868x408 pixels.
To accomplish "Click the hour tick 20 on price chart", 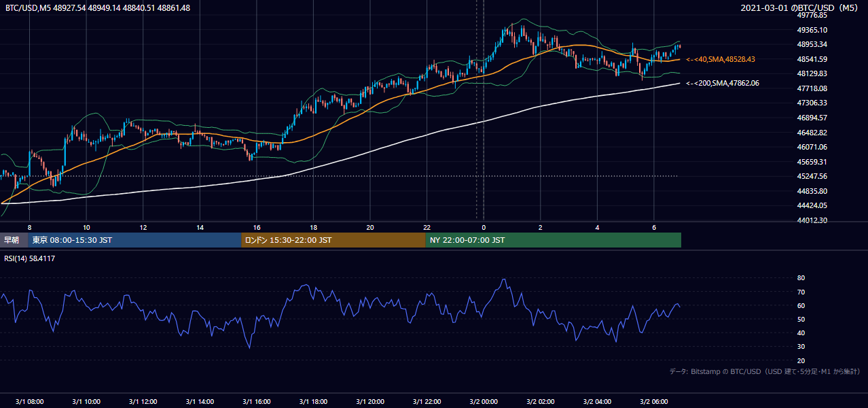I will tap(370, 226).
